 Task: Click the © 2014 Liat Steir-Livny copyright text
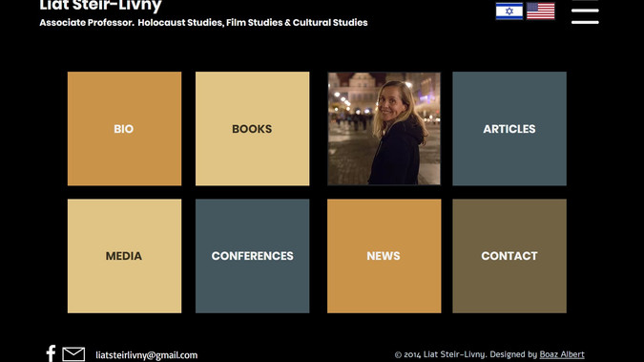pos(440,354)
